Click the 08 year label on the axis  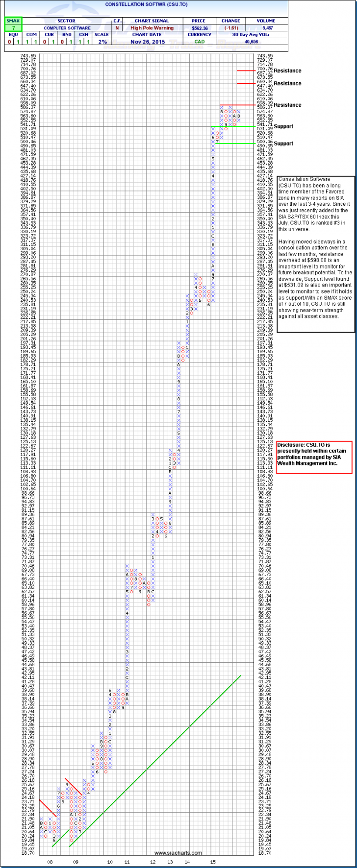point(49,862)
